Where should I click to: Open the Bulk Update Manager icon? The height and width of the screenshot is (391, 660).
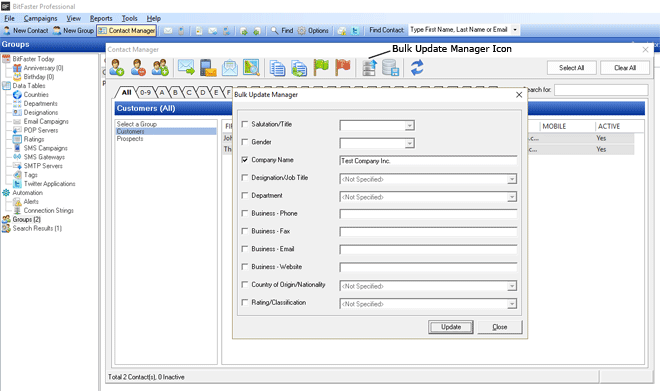(x=369, y=68)
